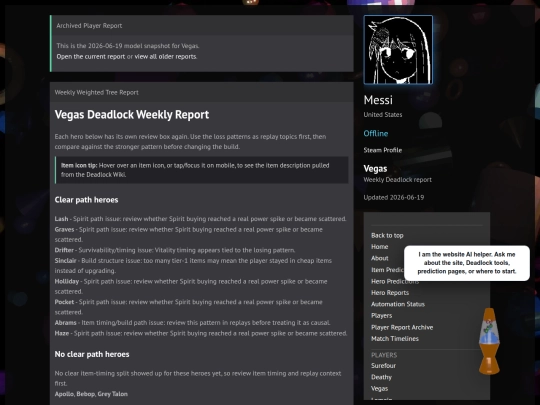Go to Home in sidebar menu

pos(380,247)
